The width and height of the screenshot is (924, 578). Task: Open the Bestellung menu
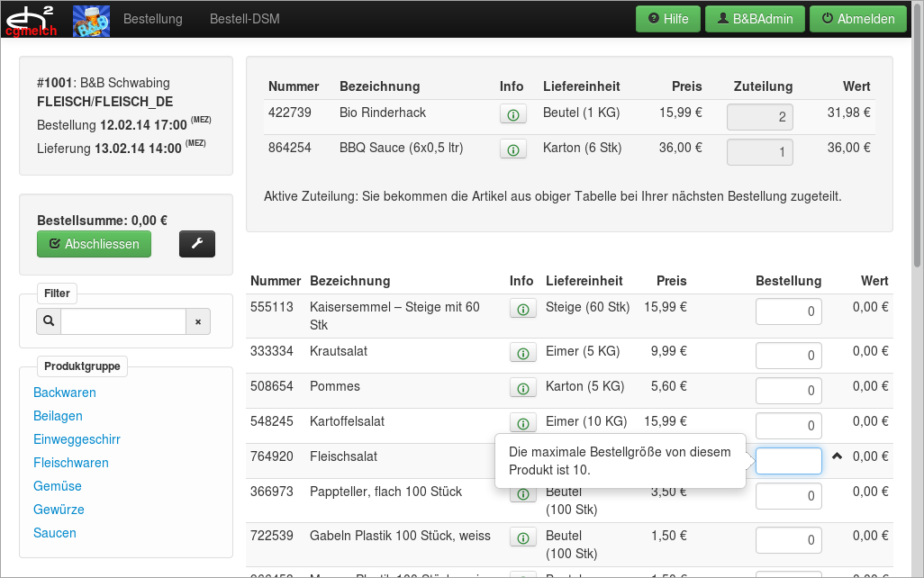coord(152,19)
